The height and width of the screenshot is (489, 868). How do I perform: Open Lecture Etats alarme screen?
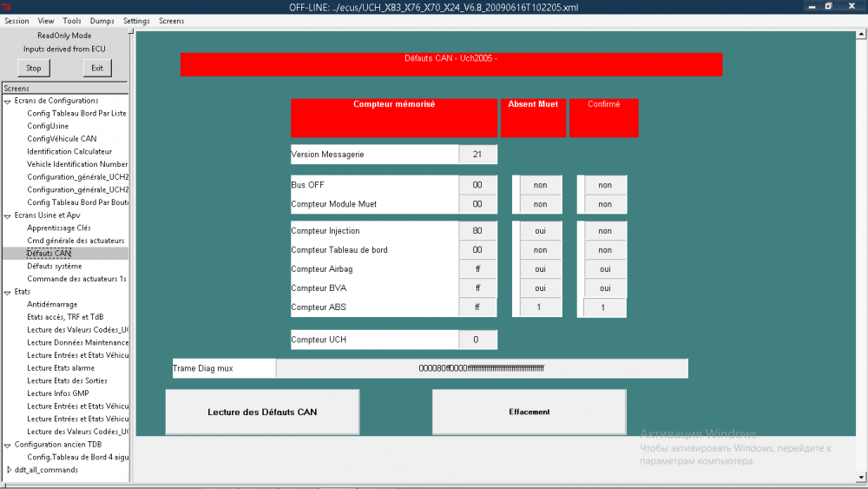tap(61, 367)
